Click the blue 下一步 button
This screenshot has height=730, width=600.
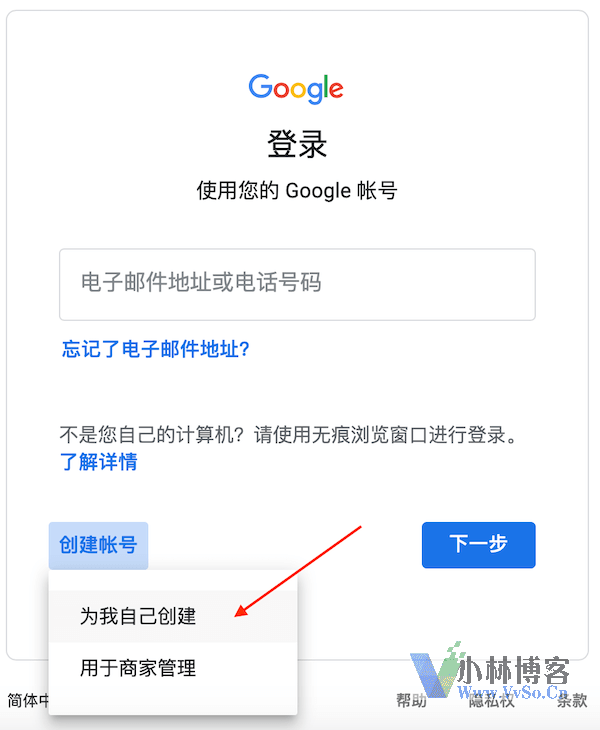(479, 545)
